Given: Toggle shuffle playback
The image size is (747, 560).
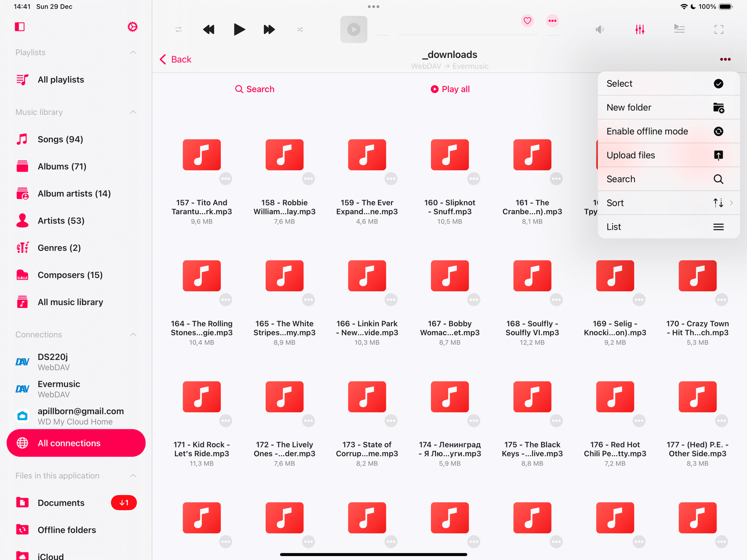Looking at the screenshot, I should 300,29.
